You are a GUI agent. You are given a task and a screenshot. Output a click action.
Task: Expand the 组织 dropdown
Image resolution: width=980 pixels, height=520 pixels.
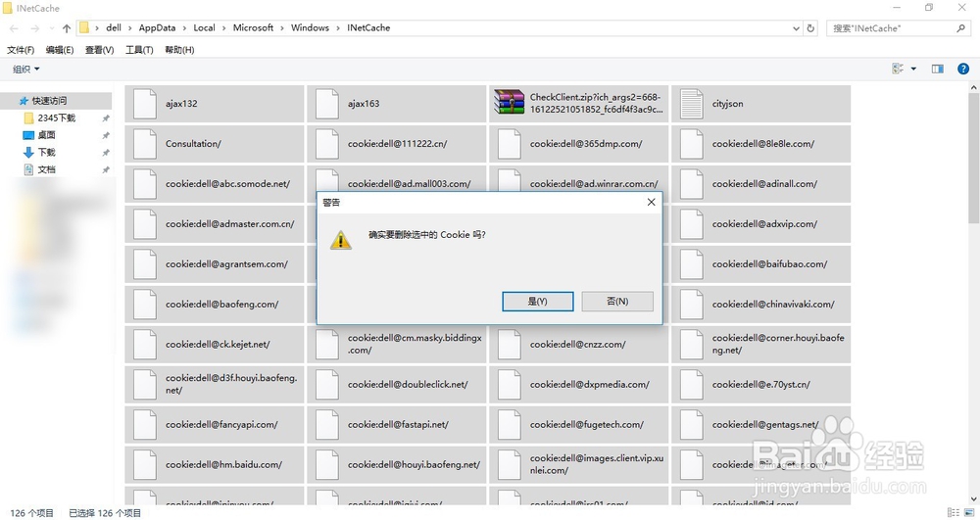point(26,70)
